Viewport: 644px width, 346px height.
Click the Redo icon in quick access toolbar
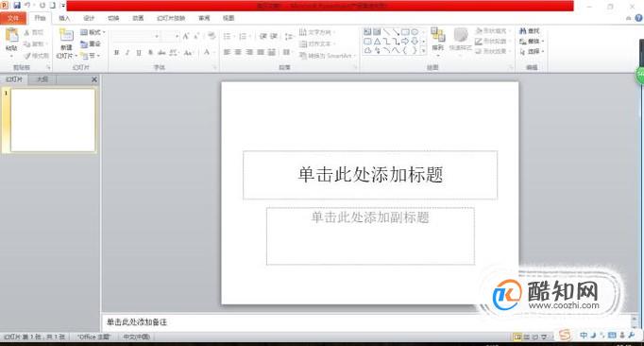(42, 6)
